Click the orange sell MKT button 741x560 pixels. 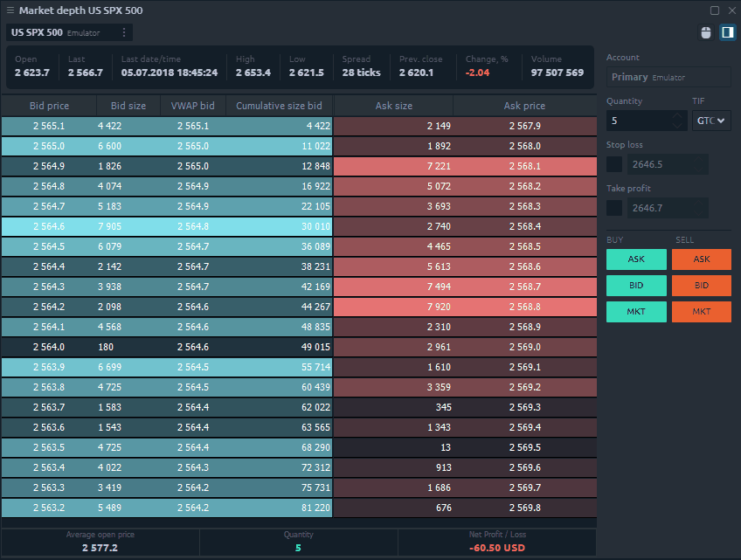click(x=701, y=312)
